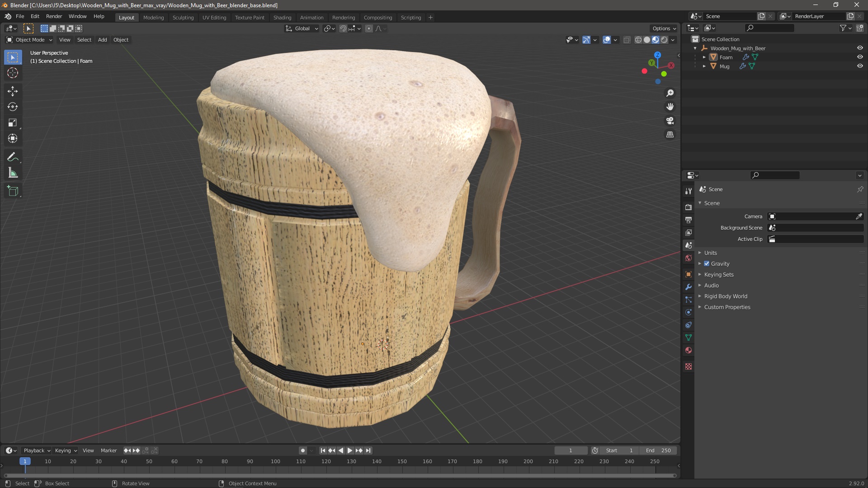Open the Object Mode dropdown

point(29,40)
